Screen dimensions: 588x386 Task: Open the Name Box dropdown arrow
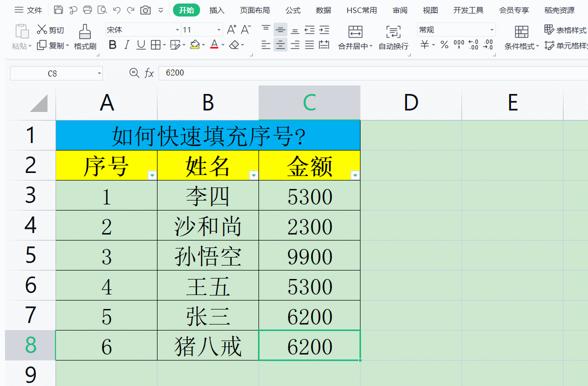click(99, 73)
